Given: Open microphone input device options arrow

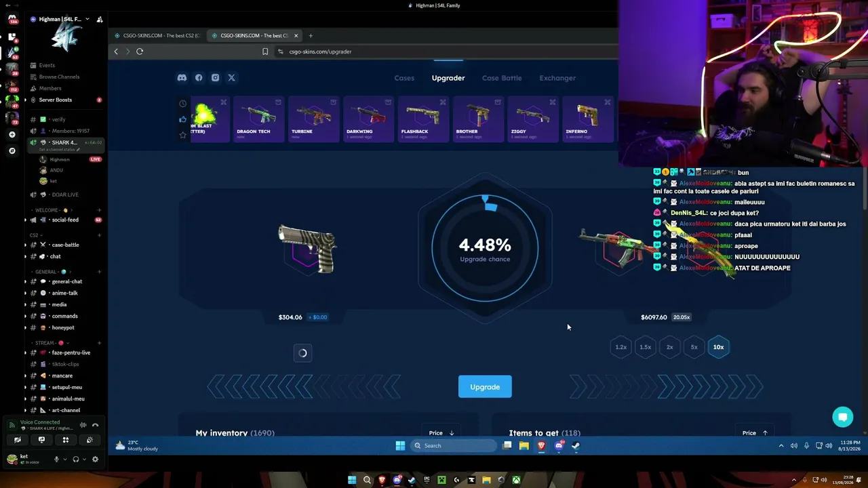Looking at the screenshot, I should (x=65, y=459).
